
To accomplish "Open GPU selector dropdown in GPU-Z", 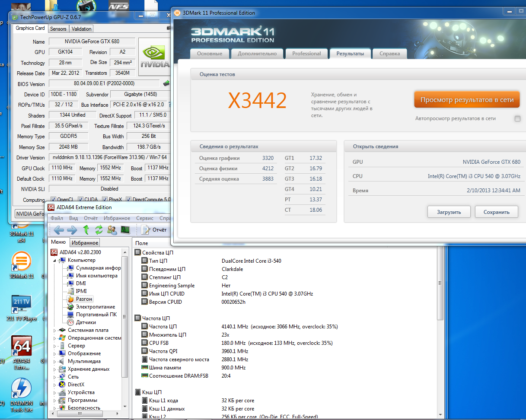I will [x=29, y=213].
